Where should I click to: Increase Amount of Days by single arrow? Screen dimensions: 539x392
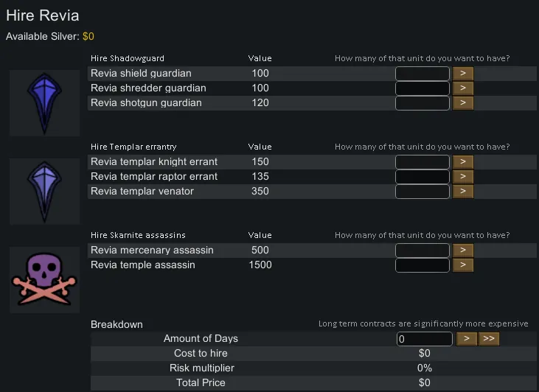tap(467, 339)
